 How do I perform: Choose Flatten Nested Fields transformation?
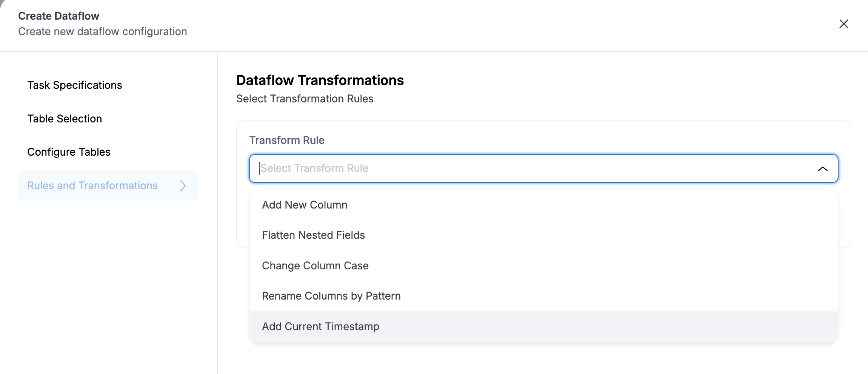[313, 235]
